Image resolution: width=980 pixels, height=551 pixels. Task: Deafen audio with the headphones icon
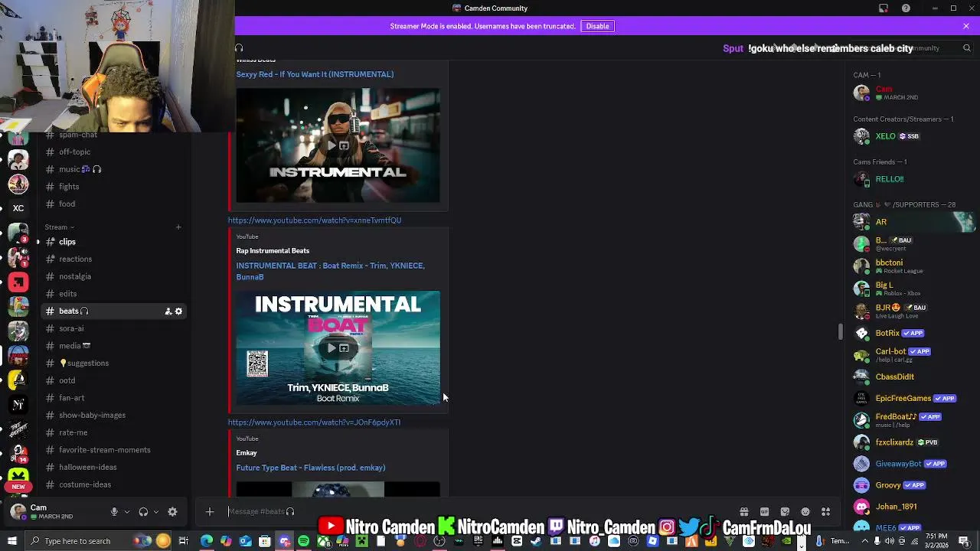tap(143, 512)
